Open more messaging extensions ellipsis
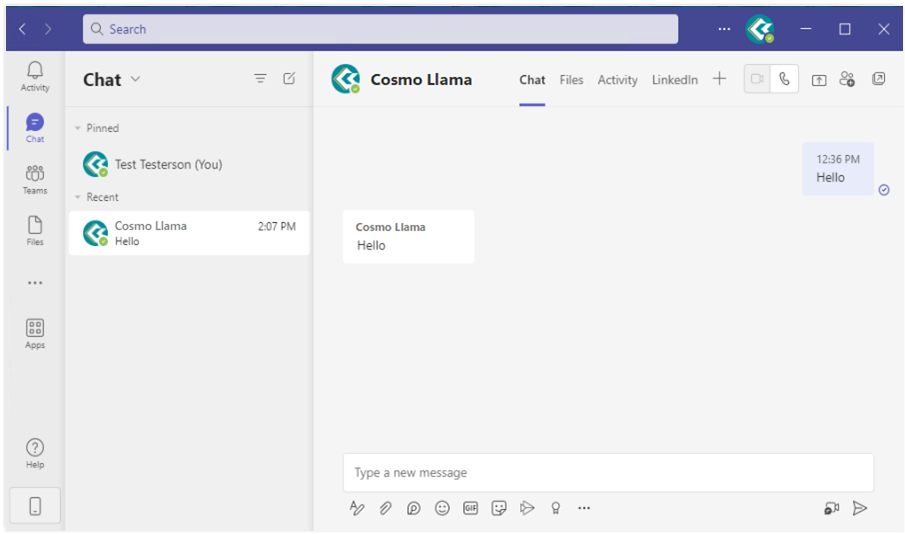This screenshot has width=905, height=534. pos(584,508)
